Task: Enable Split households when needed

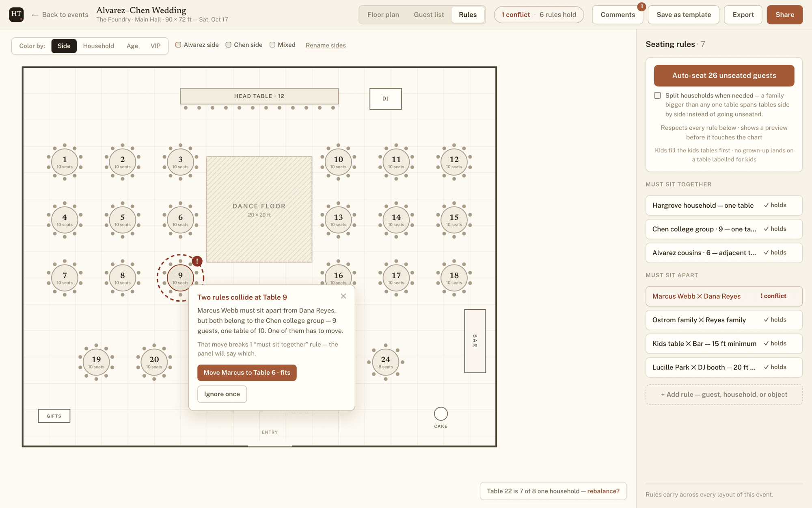Action: click(x=657, y=96)
